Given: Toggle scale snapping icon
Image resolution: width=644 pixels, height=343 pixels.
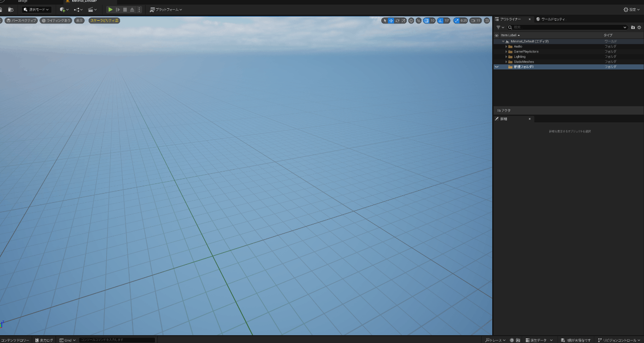Looking at the screenshot, I should click(x=457, y=20).
